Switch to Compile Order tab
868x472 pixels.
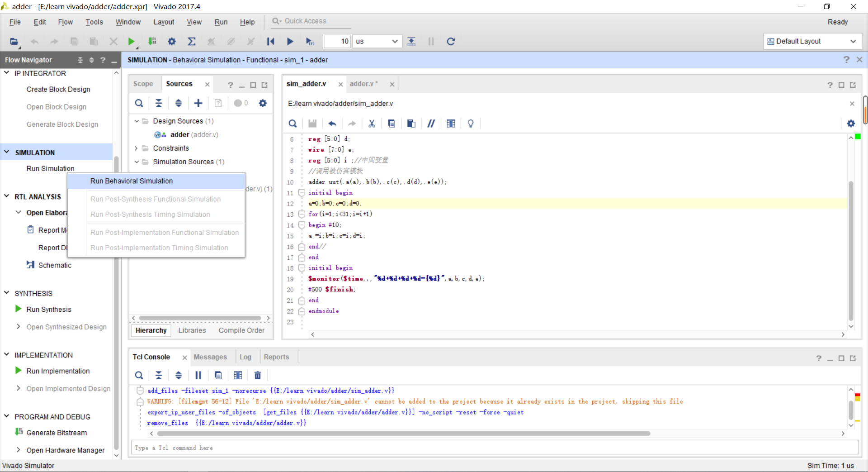point(241,330)
